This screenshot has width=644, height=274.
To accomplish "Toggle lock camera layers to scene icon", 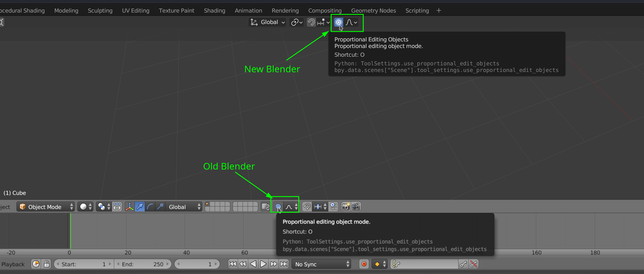I will coord(266,207).
